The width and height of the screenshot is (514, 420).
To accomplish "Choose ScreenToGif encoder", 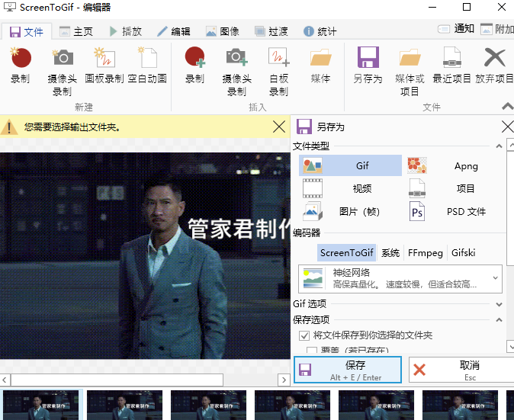I will tap(346, 252).
